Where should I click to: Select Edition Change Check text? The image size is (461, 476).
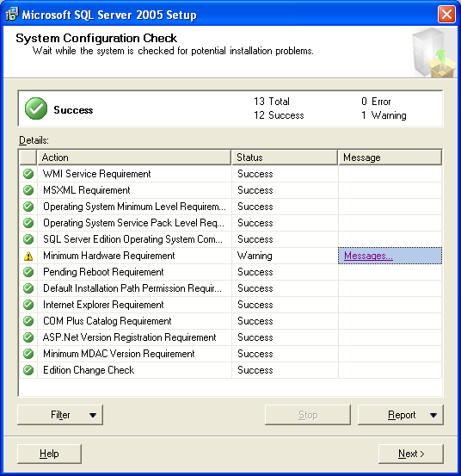click(89, 370)
